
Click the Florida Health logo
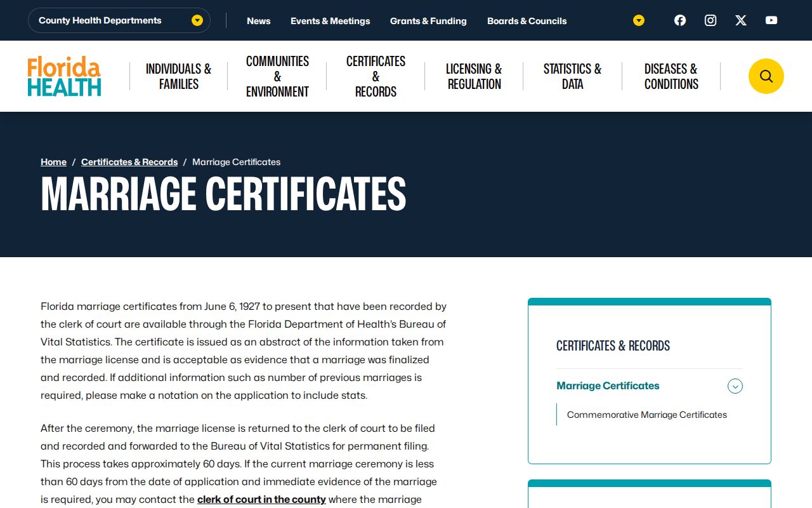click(x=64, y=76)
